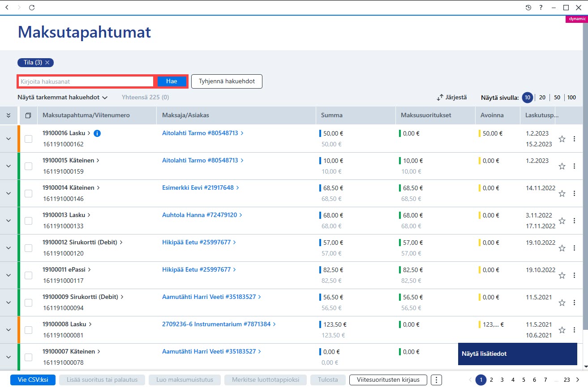Viewport: 588px width, 388px height.
Task: Star the 19100016 Lasku row as favorite
Action: (x=562, y=139)
